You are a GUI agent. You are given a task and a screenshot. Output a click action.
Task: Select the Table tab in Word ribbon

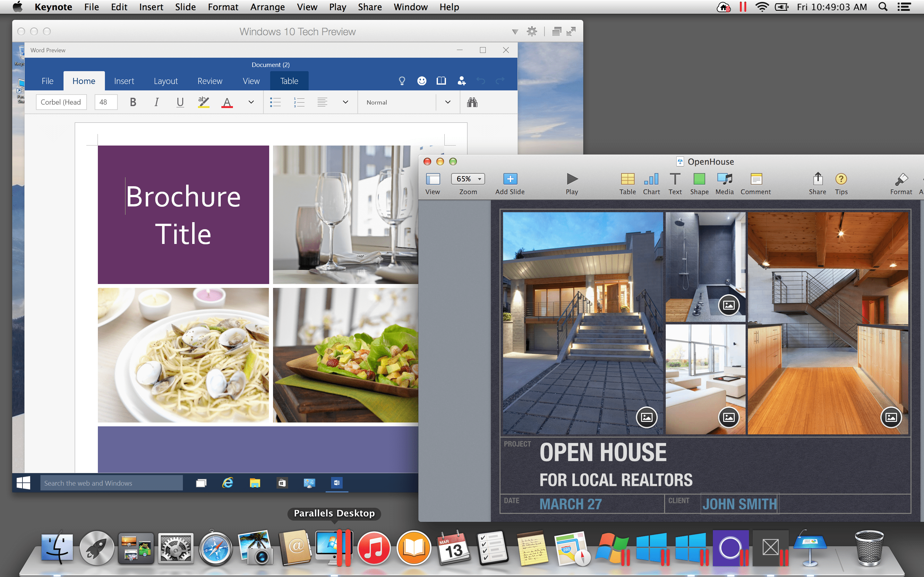click(x=289, y=80)
